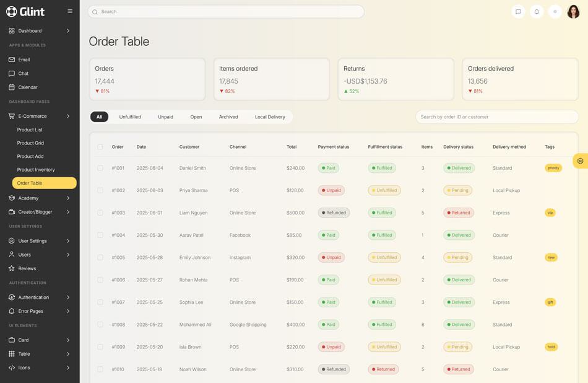Open the floating settings gear on right edge

[580, 161]
